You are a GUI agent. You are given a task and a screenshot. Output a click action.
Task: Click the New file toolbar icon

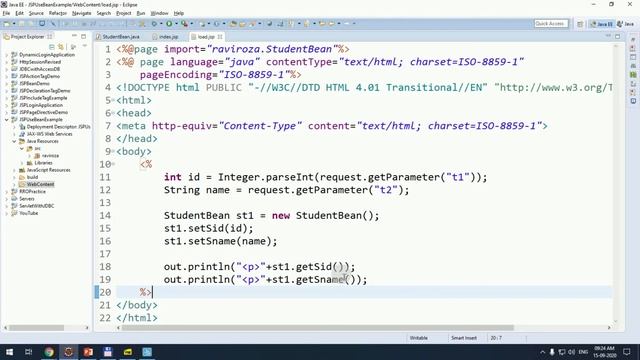(7, 24)
